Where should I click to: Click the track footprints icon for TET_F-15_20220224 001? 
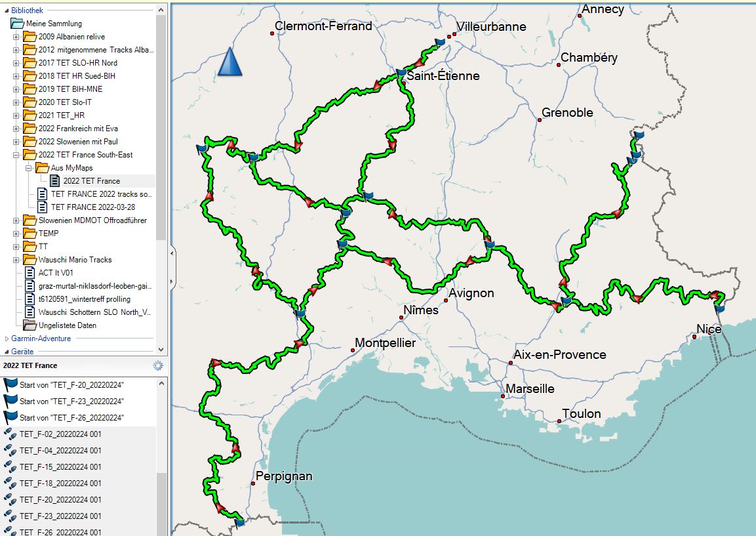click(10, 466)
